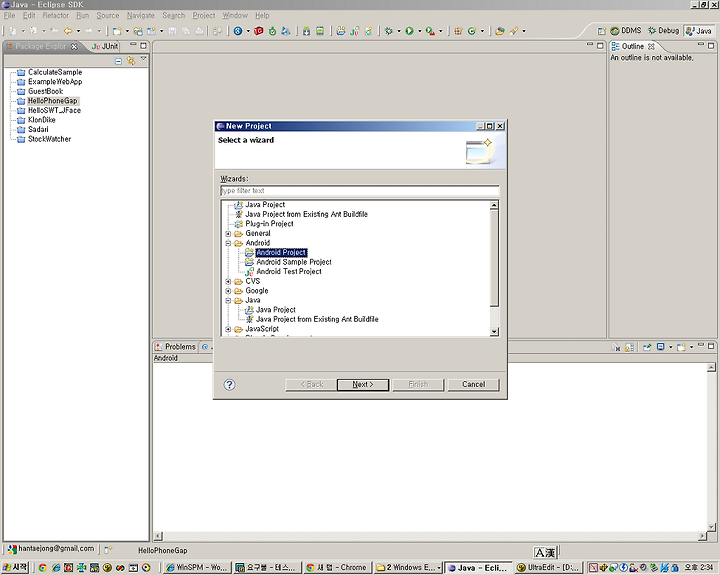The width and height of the screenshot is (720, 575).
Task: Select KlonDike project
Action: pyautogui.click(x=41, y=120)
